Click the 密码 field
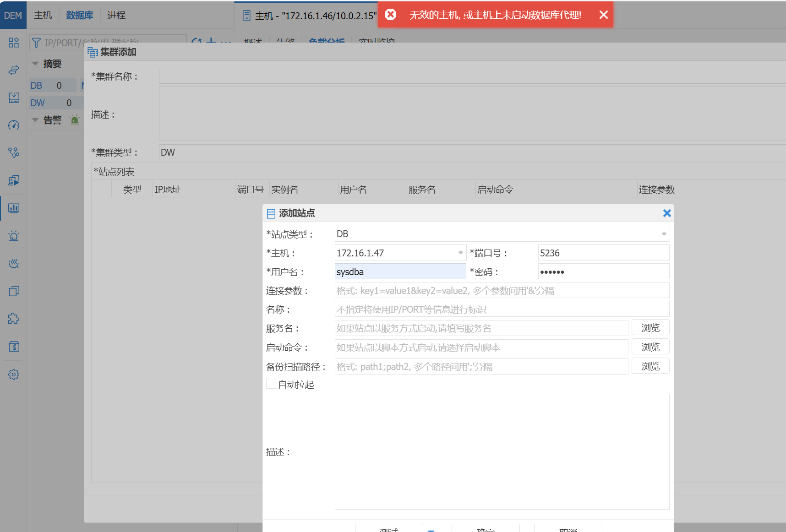Screen dimensions: 786x532 [x=604, y=271]
